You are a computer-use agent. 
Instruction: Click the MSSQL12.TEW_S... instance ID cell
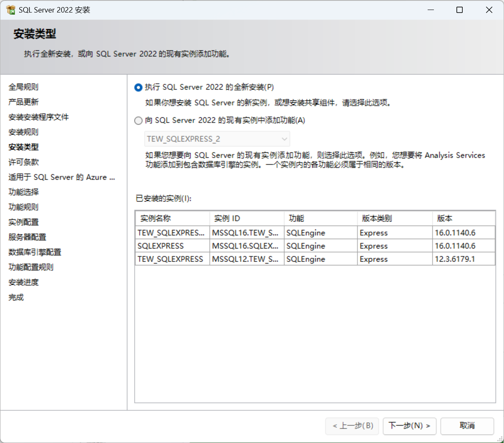247,259
